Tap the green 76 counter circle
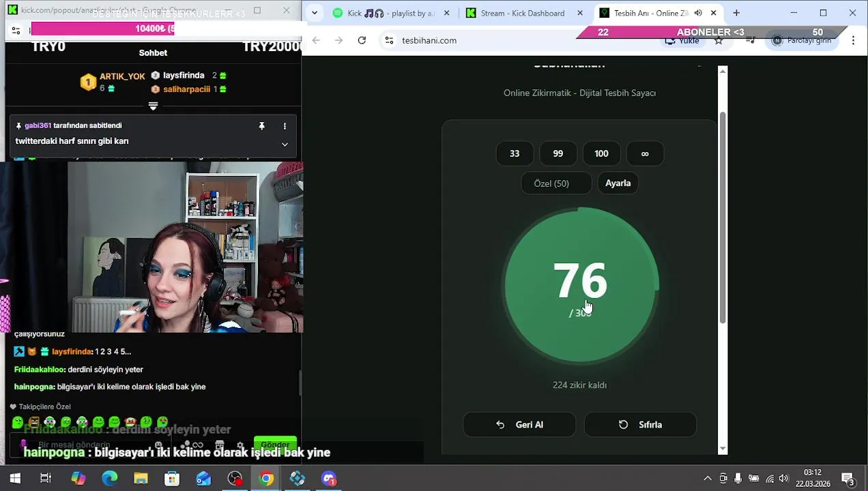 click(x=581, y=285)
